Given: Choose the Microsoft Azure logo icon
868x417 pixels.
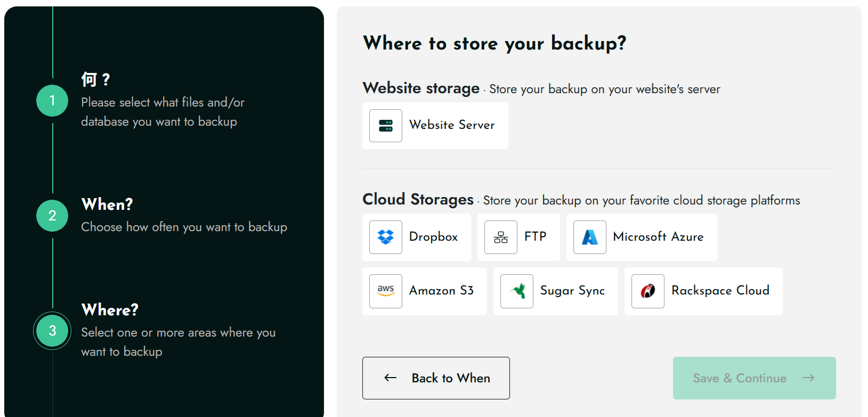Looking at the screenshot, I should pyautogui.click(x=589, y=237).
